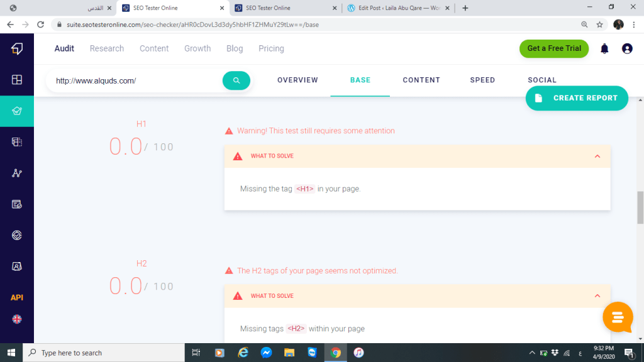644x362 pixels.
Task: Collapse the H1 What To Solve panel
Action: point(597,156)
